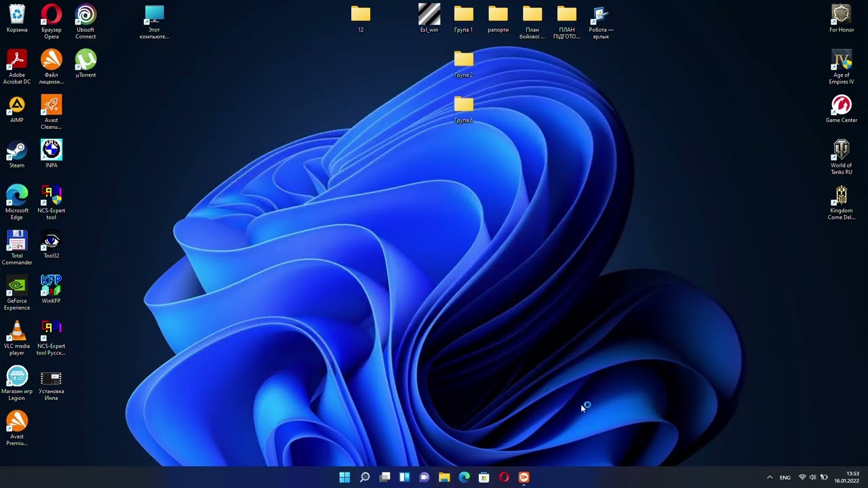Open the Група 6 folder
This screenshot has height=488, width=868.
[464, 109]
